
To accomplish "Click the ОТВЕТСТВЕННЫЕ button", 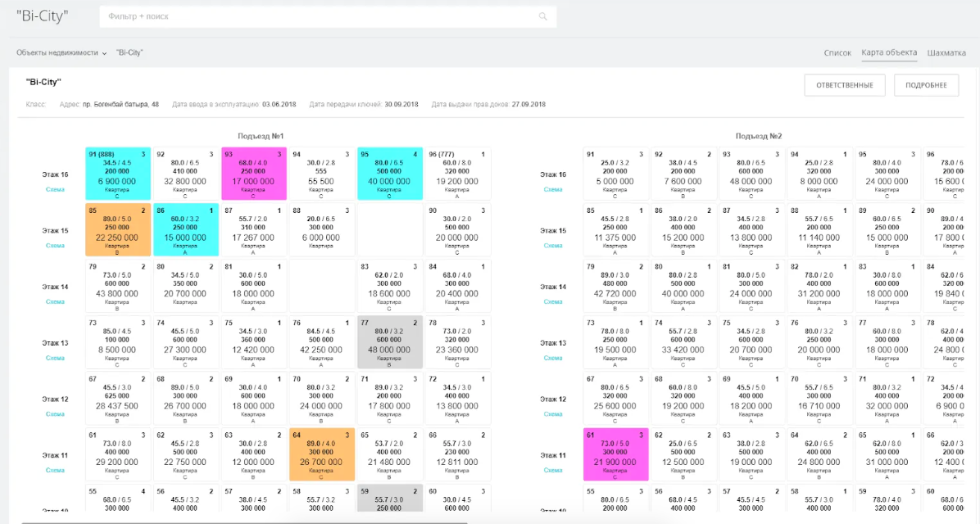I will (x=844, y=85).
